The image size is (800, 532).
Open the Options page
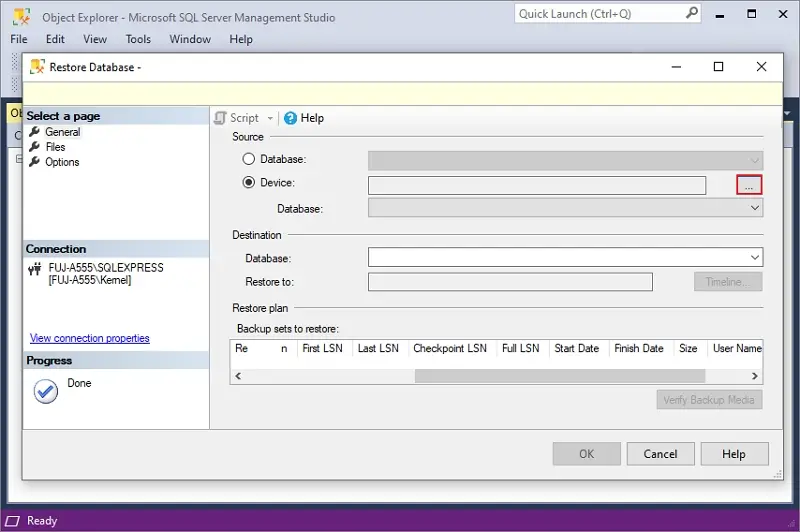click(x=62, y=162)
